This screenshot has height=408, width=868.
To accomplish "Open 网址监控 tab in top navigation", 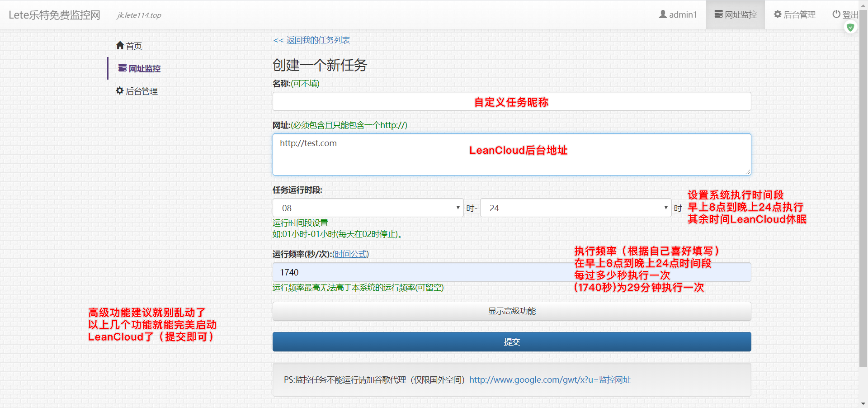I will pos(736,14).
